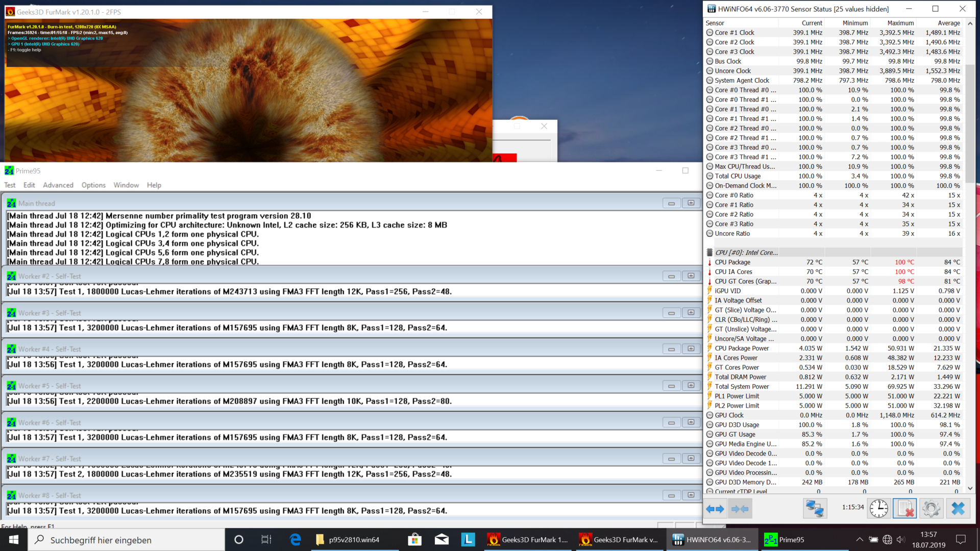
Task: Minimize the Main thread child window
Action: tap(671, 203)
